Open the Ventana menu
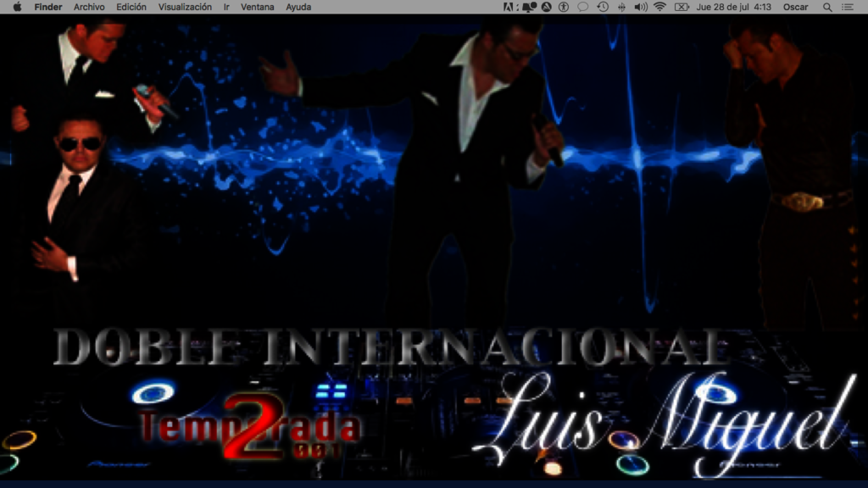This screenshot has width=868, height=488. pyautogui.click(x=258, y=7)
